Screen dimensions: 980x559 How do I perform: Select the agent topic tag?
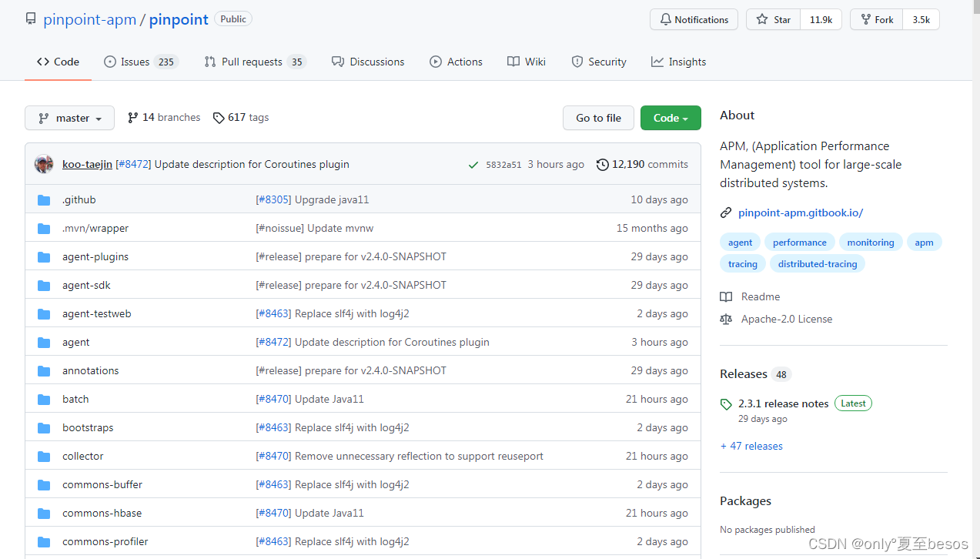741,243
